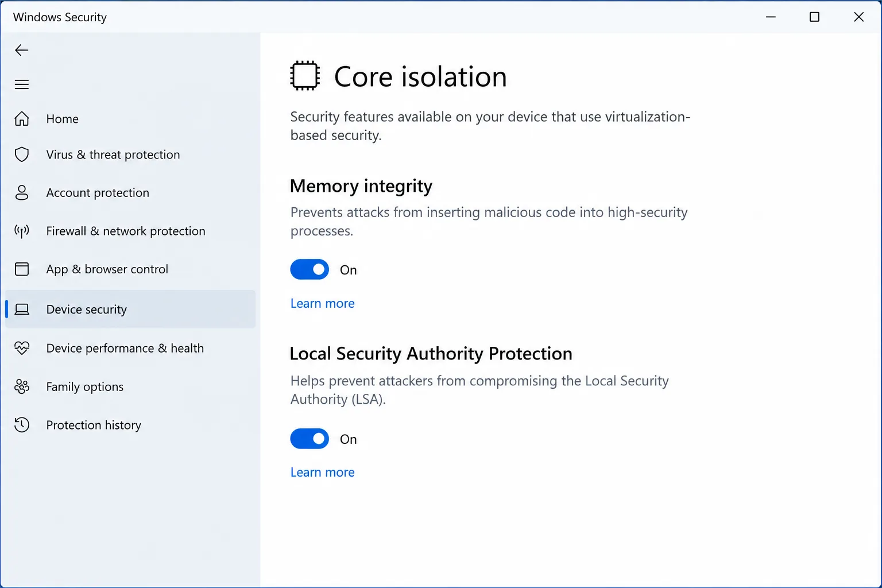This screenshot has width=882, height=588.
Task: Click the Device performance & health heart icon
Action: (x=22, y=348)
